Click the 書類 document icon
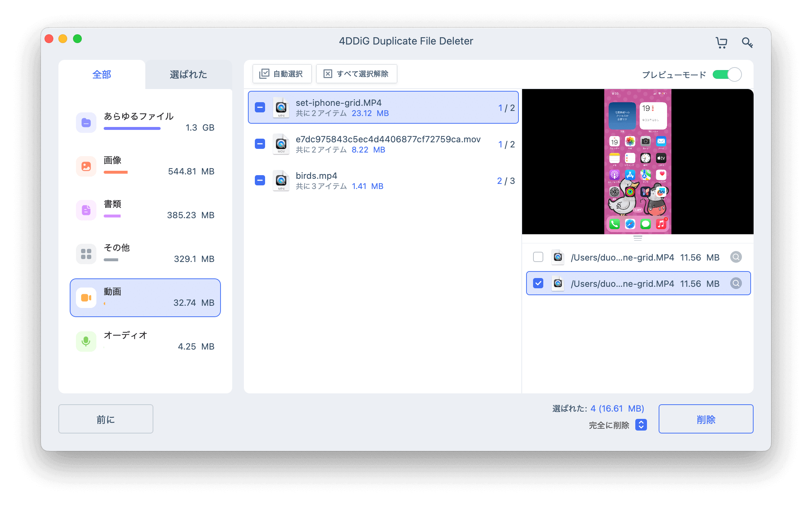Image resolution: width=812 pixels, height=505 pixels. (x=86, y=210)
